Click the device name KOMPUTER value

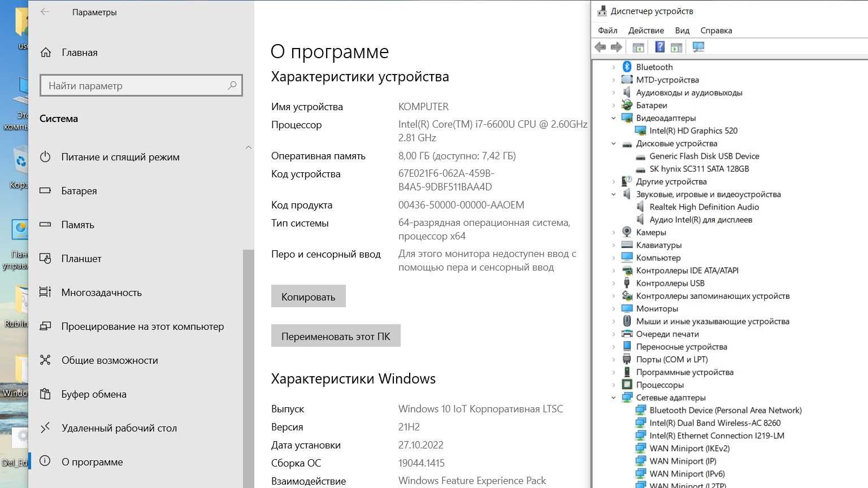[423, 107]
